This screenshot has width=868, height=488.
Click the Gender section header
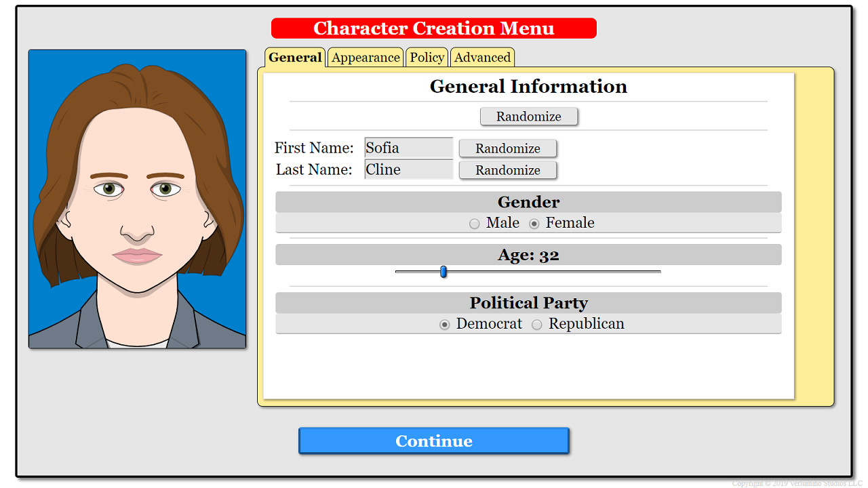[528, 201]
